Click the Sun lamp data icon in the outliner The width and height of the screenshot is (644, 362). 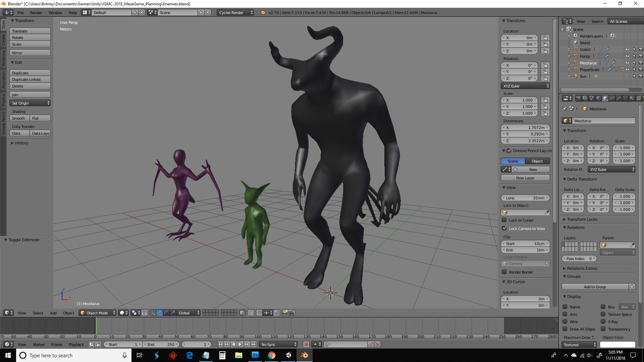click(x=596, y=76)
